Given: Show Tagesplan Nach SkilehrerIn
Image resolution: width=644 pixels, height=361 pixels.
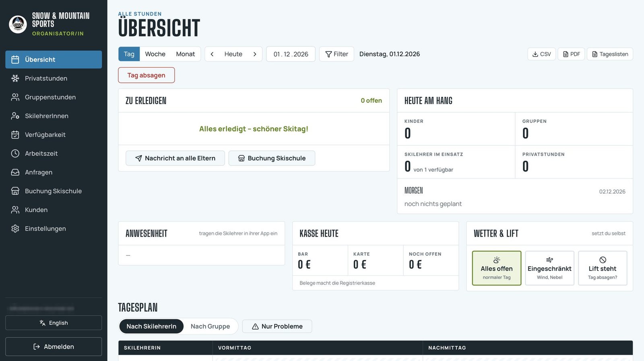Looking at the screenshot, I should pos(151,326).
